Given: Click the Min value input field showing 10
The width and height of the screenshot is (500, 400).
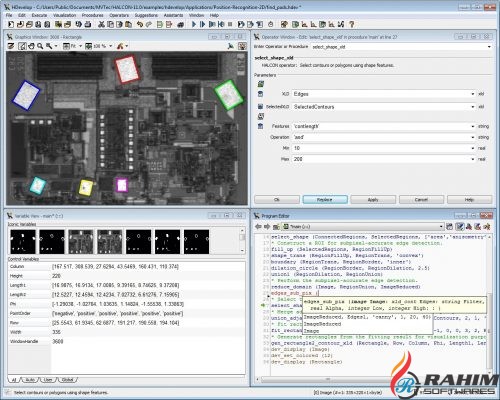Looking at the screenshot, I should [x=381, y=148].
